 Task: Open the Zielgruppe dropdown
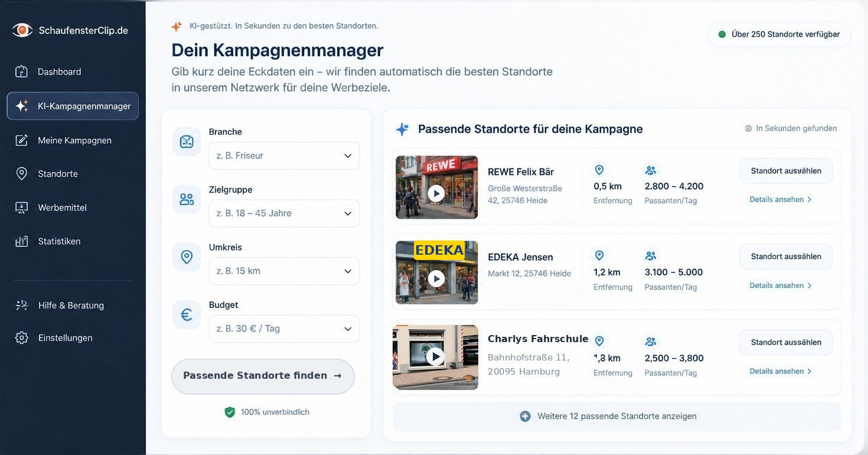pyautogui.click(x=284, y=213)
